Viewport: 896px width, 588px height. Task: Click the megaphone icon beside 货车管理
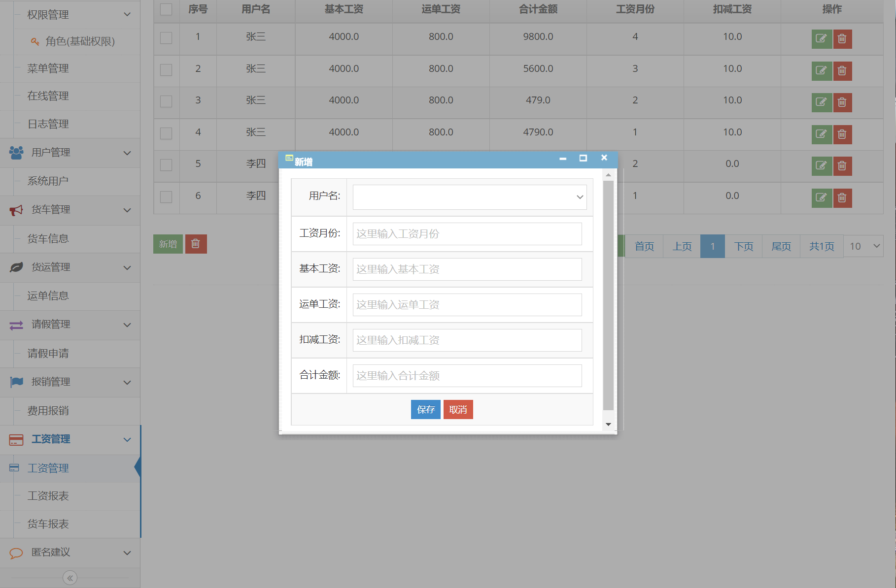[x=15, y=209]
